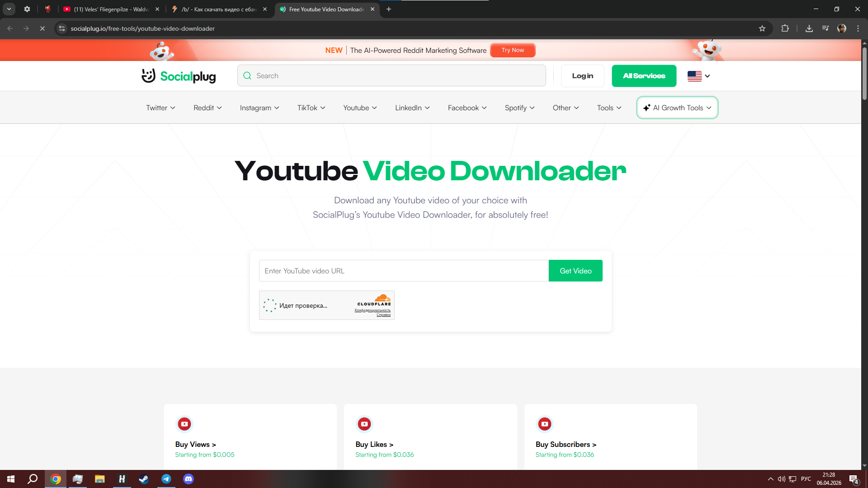868x488 pixels.
Task: Open Discord from the taskbar
Action: [x=189, y=479]
